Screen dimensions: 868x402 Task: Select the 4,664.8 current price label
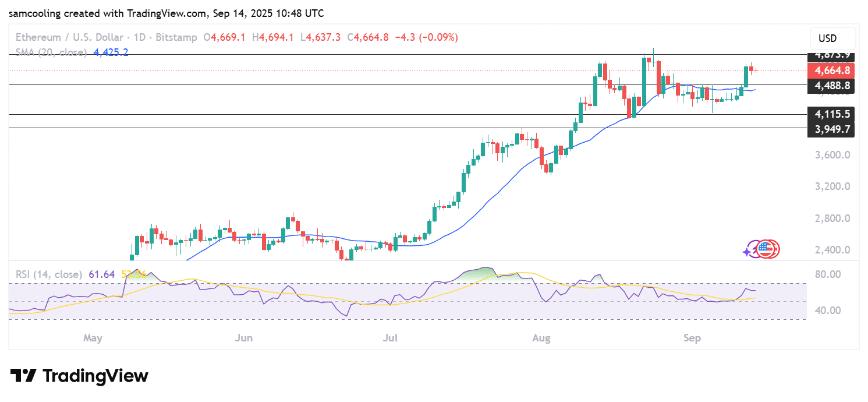(832, 70)
